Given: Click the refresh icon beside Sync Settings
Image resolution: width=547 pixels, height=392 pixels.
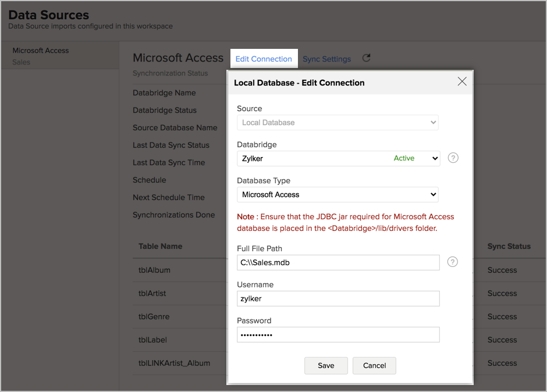Looking at the screenshot, I should point(366,58).
